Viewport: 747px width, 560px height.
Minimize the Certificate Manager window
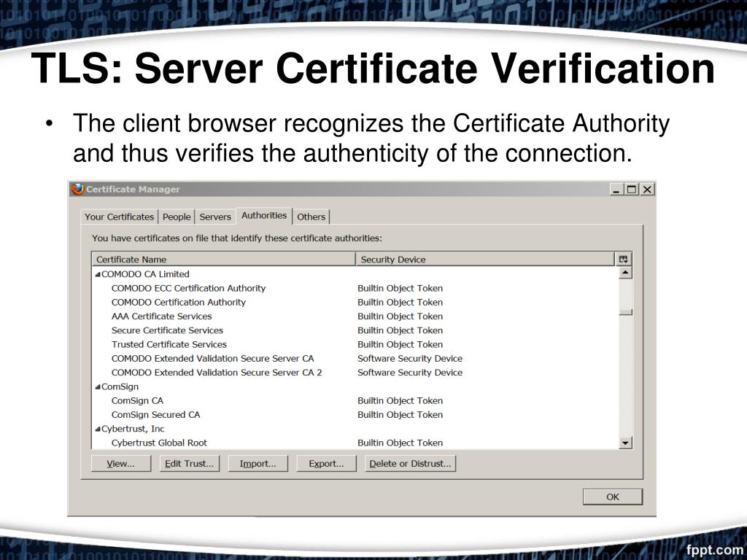[x=617, y=189]
